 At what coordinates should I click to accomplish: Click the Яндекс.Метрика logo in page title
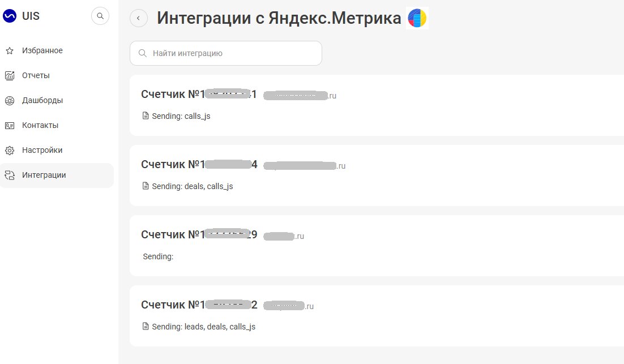coord(417,18)
